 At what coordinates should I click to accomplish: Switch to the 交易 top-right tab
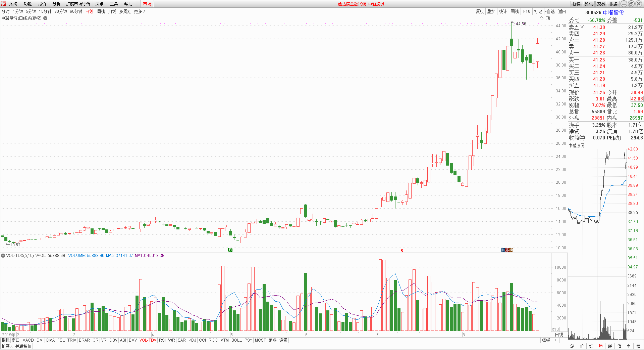[601, 4]
